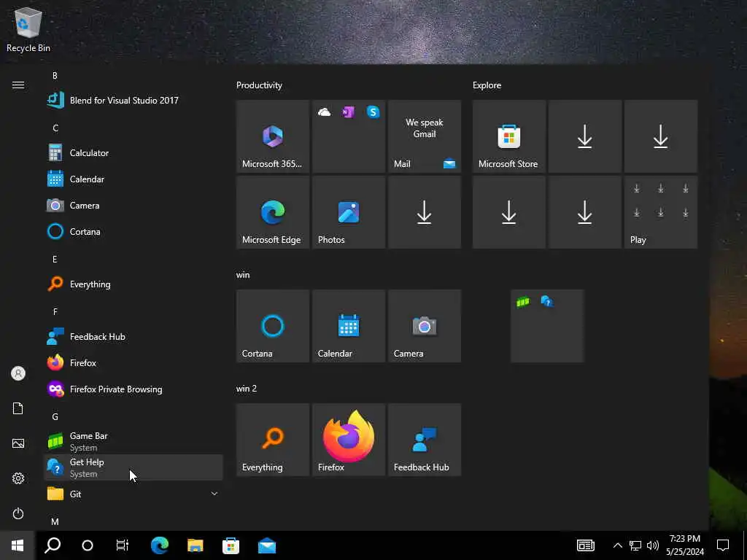Click the Productivity group header

click(x=259, y=85)
